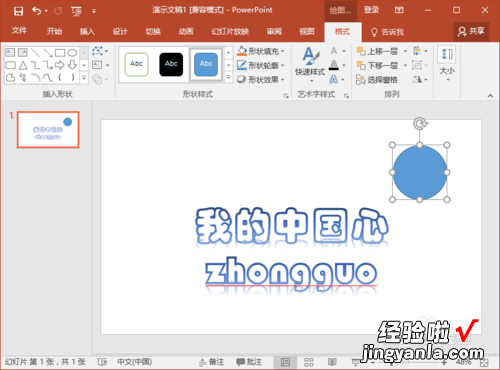
Task: Switch to slide sorter view
Action: (x=309, y=362)
